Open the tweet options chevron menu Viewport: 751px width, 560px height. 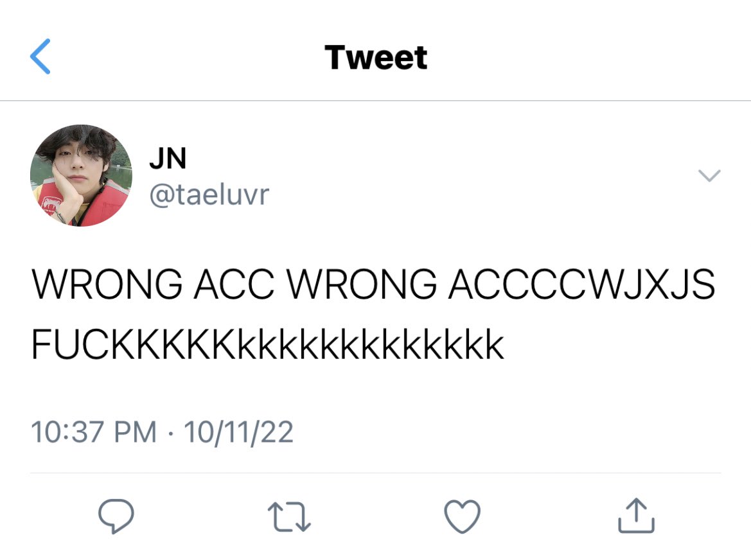709,176
